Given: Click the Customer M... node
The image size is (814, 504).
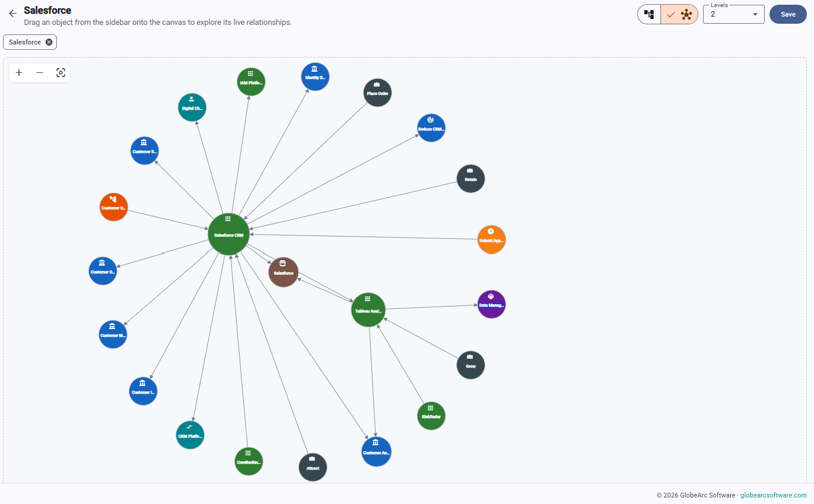Looking at the screenshot, I should coord(113,334).
